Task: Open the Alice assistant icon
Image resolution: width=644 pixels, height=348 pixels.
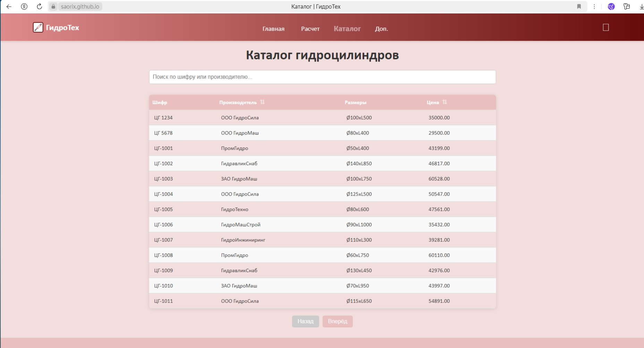Action: pyautogui.click(x=611, y=7)
